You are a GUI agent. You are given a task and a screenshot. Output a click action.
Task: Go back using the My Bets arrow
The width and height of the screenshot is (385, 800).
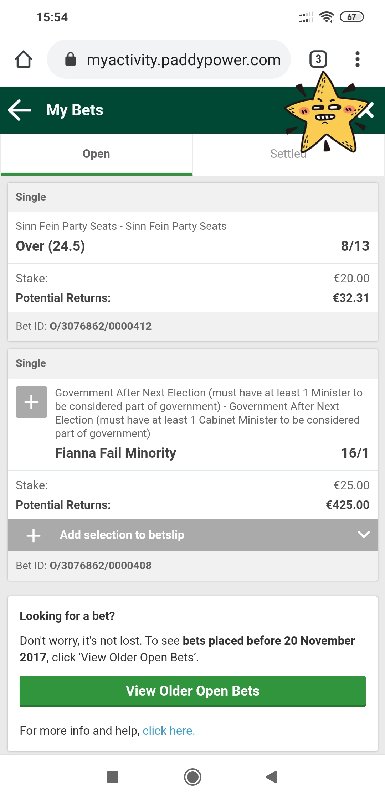(x=19, y=110)
